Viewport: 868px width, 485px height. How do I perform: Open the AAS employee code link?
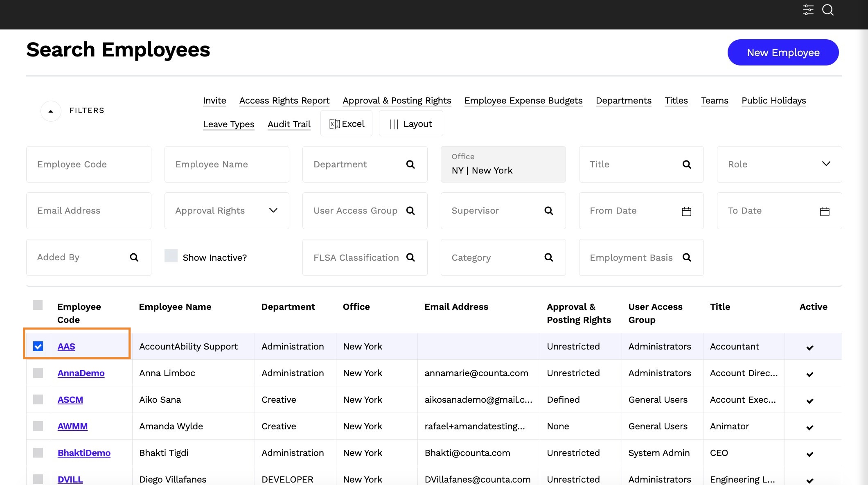66,347
